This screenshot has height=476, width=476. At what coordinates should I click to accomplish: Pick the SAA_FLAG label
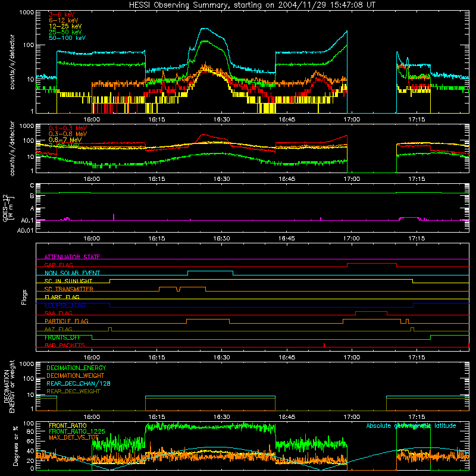58,313
